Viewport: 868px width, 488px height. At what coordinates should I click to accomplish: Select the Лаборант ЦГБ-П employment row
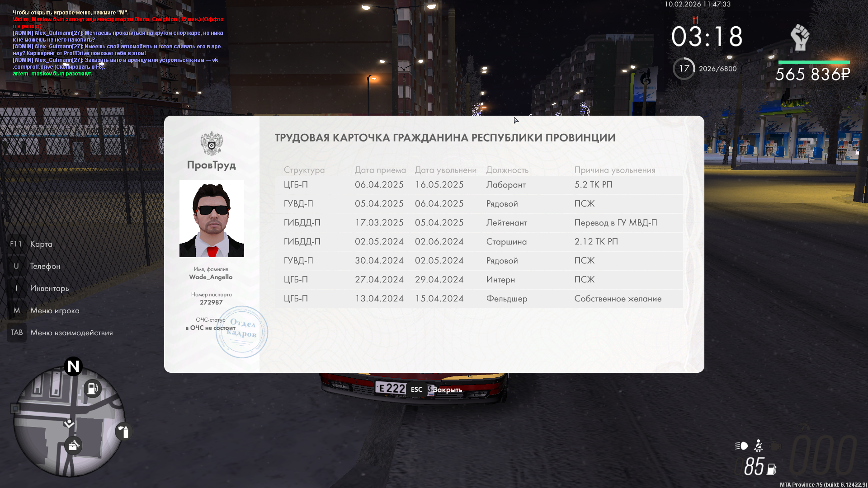(478, 185)
